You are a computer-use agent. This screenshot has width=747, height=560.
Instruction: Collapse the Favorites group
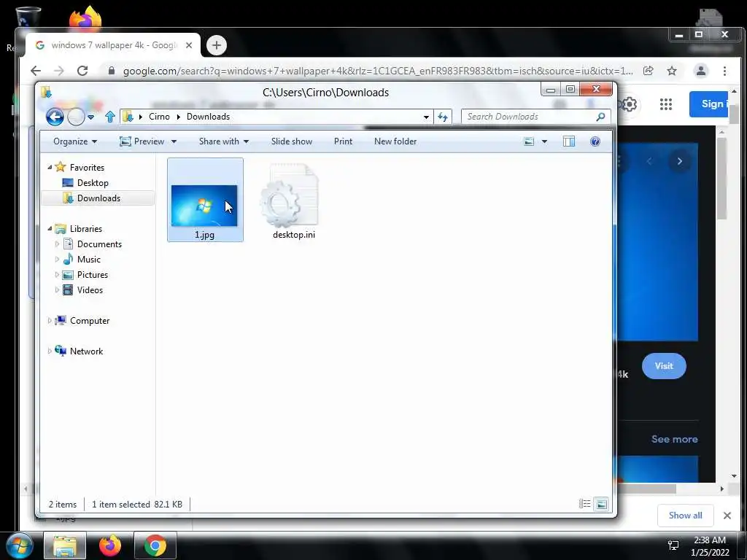tap(50, 167)
